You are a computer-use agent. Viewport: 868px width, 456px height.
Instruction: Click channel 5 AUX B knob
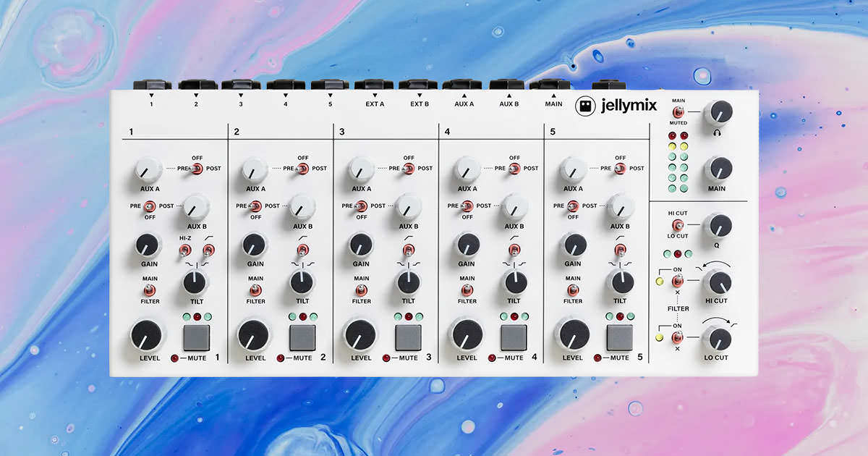pos(619,207)
